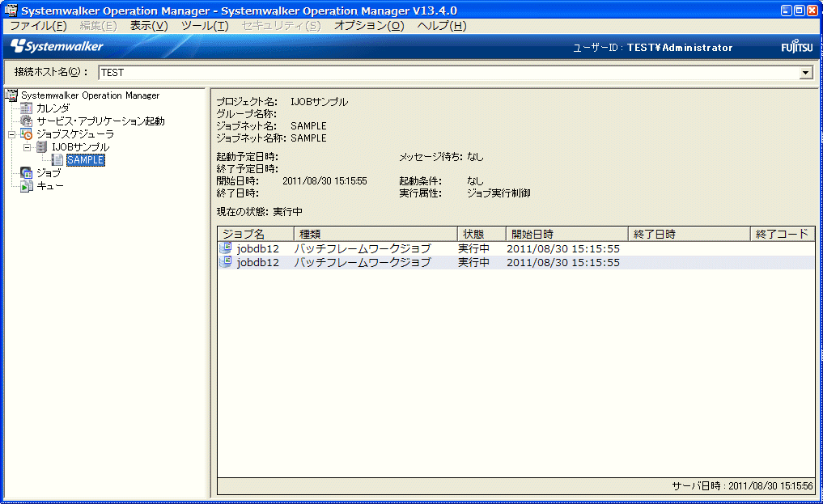Click the application icon in the title bar
The width and height of the screenshot is (823, 504).
point(11,10)
